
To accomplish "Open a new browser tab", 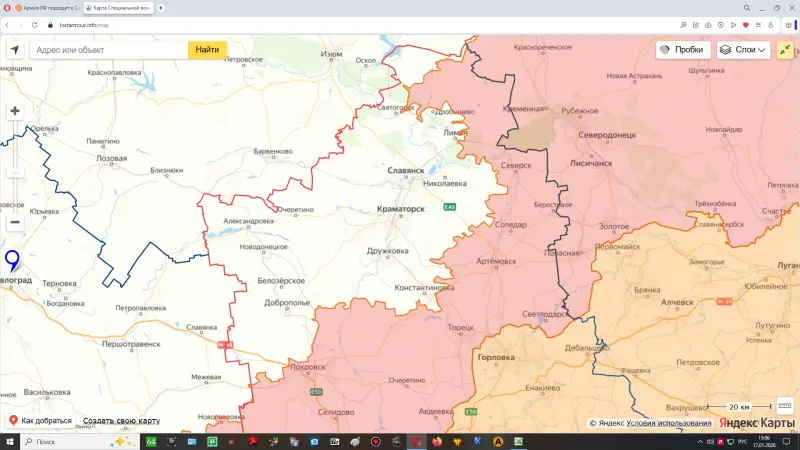I will coord(160,7).
